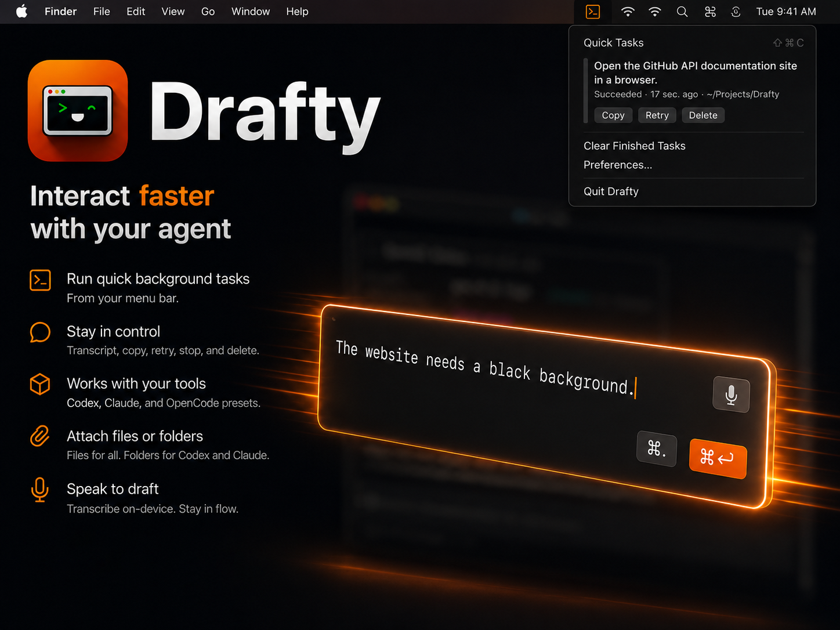Click the microphone icon beside Speak to draft
This screenshot has width=840, height=630.
40,490
